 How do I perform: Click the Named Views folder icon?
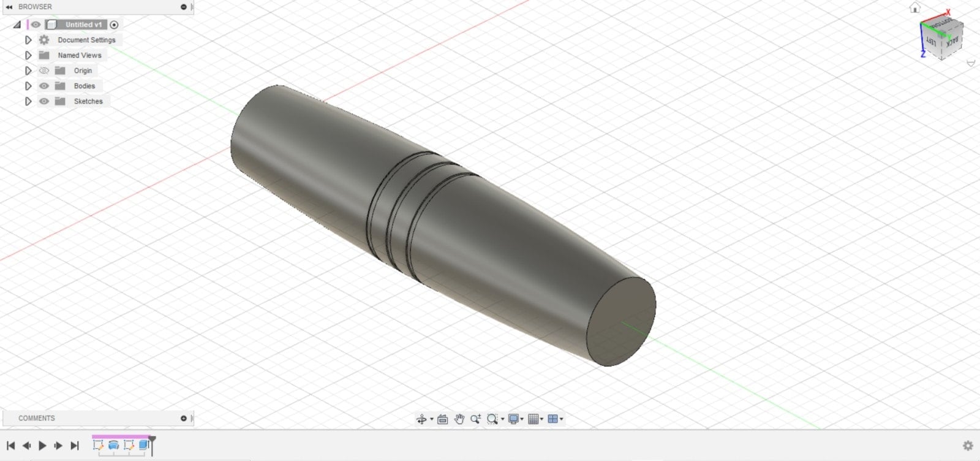44,55
